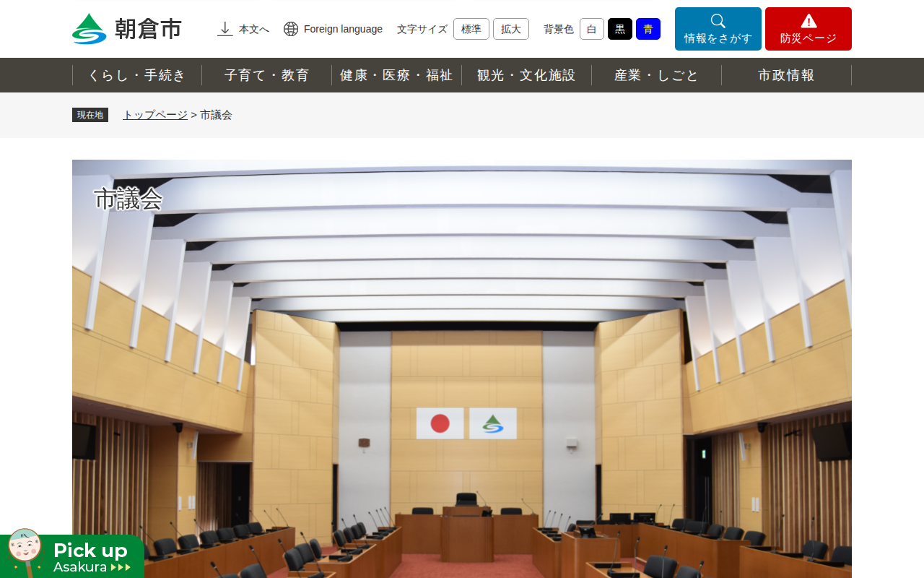
Task: Click the 市議会 breadcrumb text
Action: [x=216, y=115]
